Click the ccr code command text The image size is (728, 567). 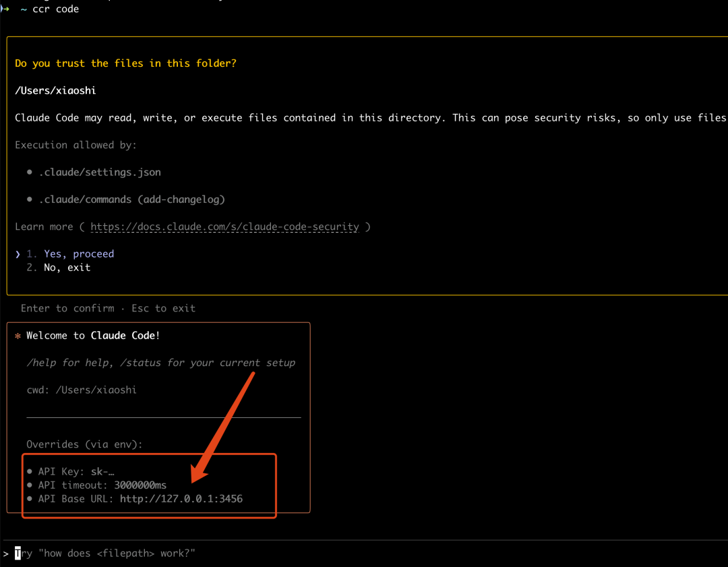56,9
